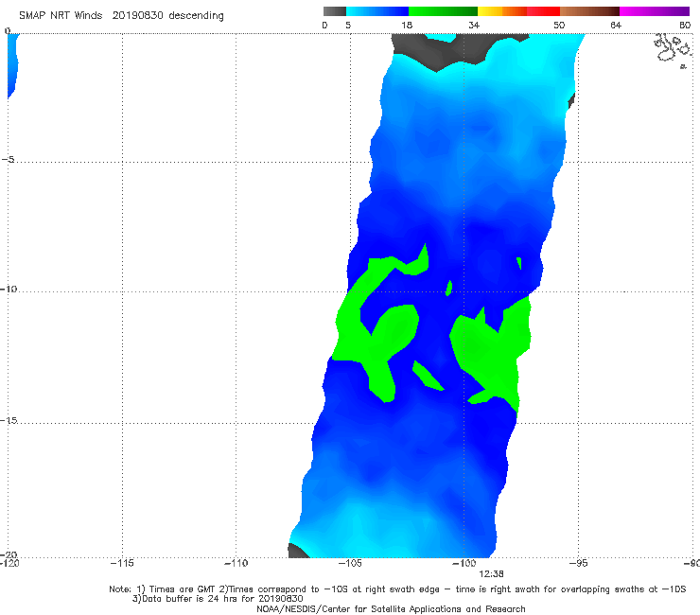Click the '-110' longitude axis label

pyautogui.click(x=236, y=563)
